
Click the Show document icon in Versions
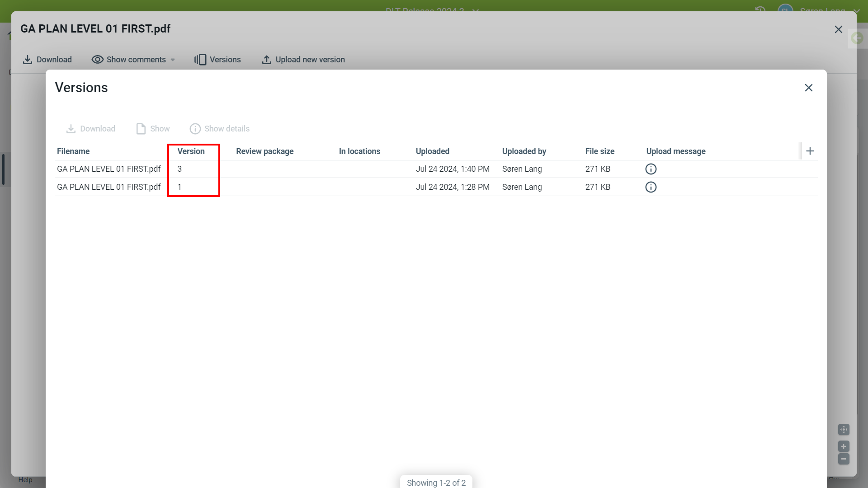(x=141, y=129)
